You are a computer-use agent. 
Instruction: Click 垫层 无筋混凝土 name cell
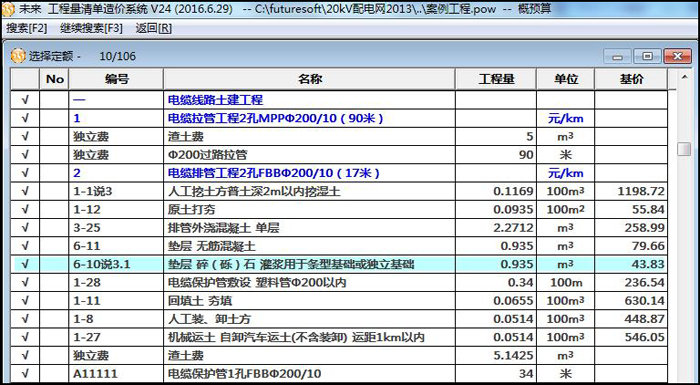(x=309, y=246)
